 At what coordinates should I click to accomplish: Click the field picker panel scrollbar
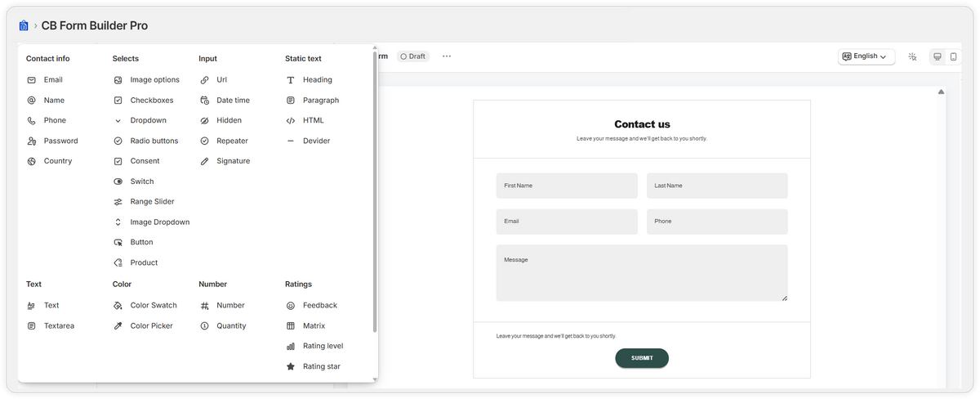(x=375, y=192)
